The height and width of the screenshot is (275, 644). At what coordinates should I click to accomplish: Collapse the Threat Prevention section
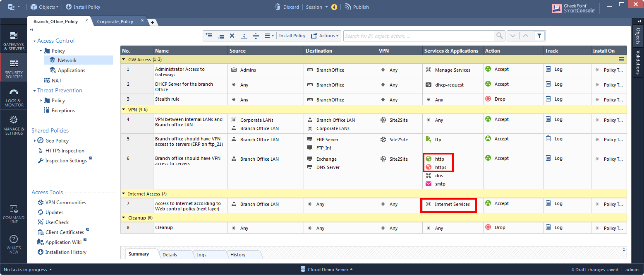(34, 91)
